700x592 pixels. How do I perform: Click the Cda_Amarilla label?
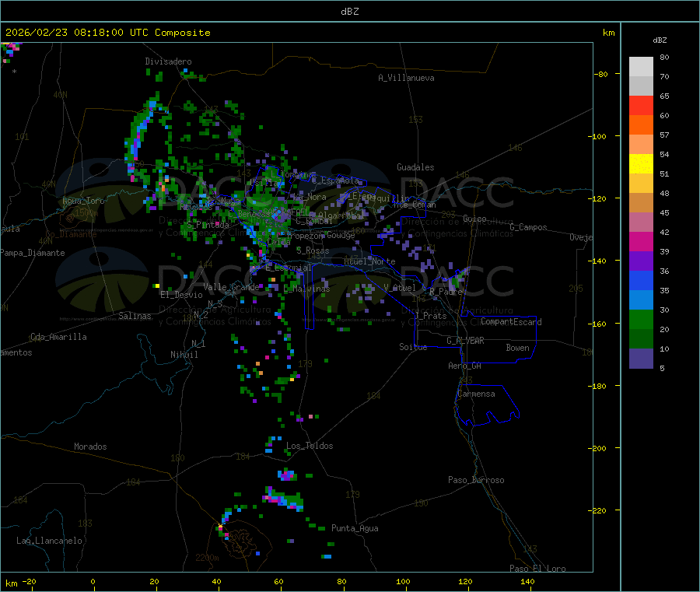click(58, 337)
